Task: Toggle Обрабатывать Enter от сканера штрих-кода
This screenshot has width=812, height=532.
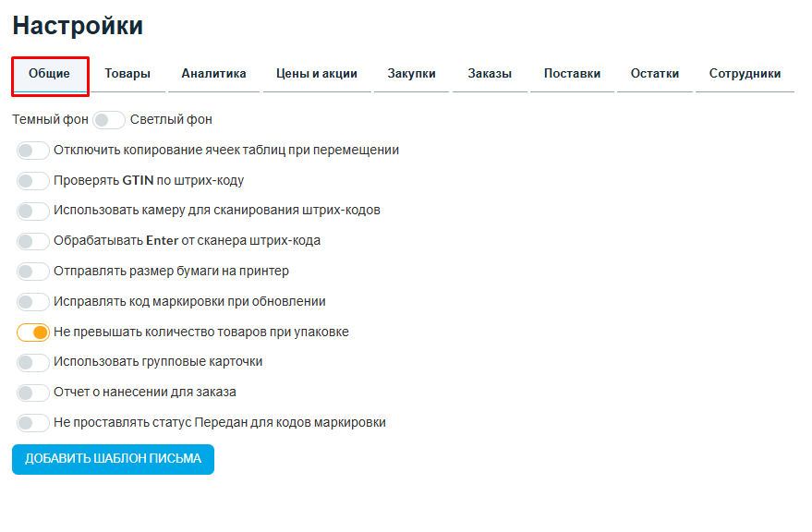Action: tap(33, 241)
